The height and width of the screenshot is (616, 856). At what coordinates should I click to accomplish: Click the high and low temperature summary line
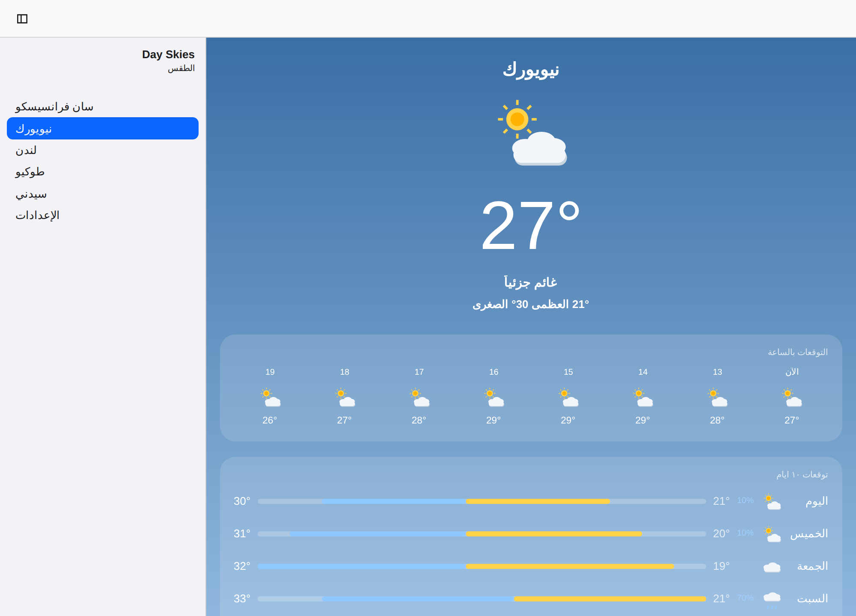click(531, 304)
